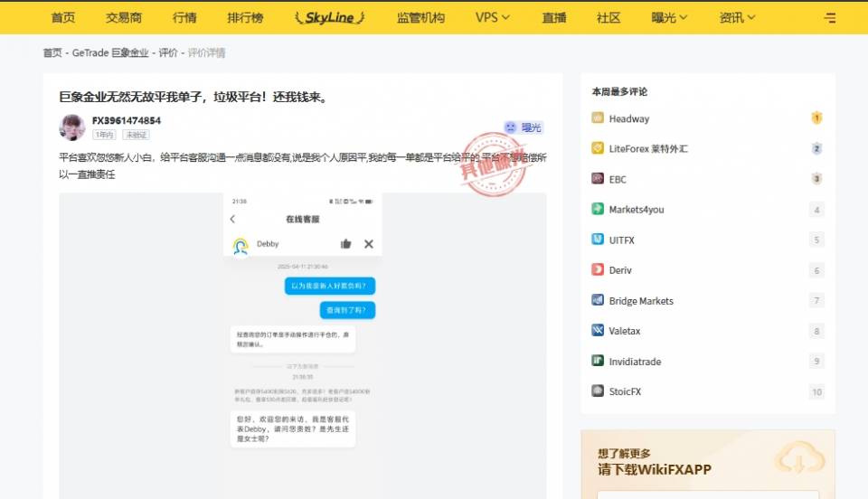
Task: Expand the 曝光 dropdown in navigation
Action: pyautogui.click(x=669, y=18)
